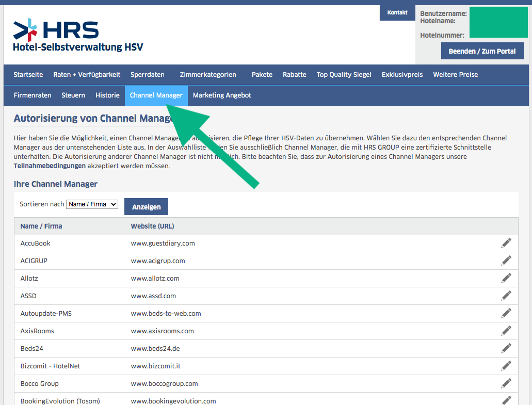The width and height of the screenshot is (532, 405).
Task: Edit the ACIGRUP pencil icon
Action: [x=506, y=261]
